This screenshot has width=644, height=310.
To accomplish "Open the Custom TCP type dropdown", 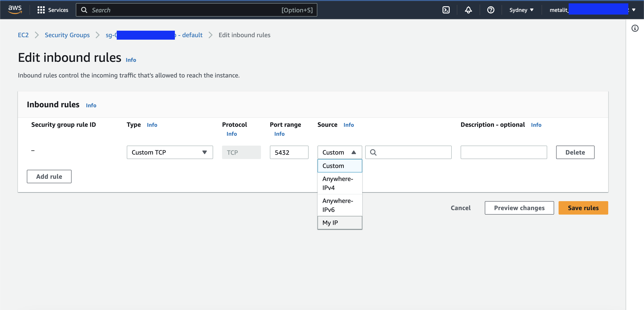I will (x=170, y=152).
